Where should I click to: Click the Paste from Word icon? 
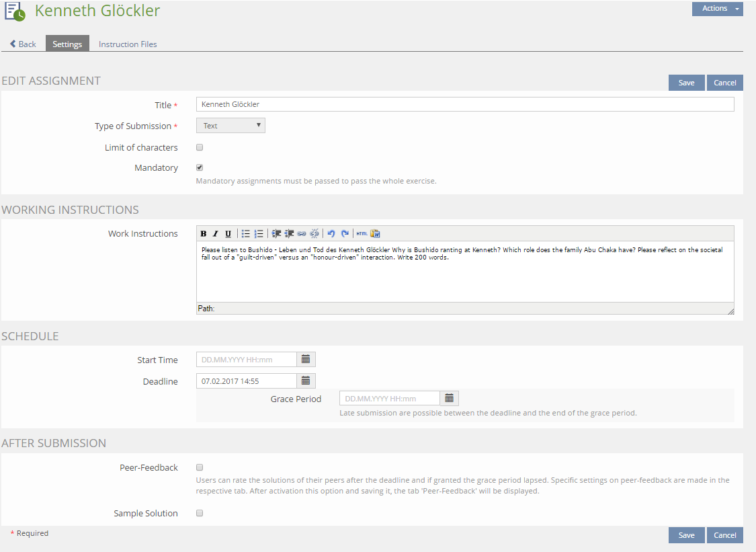(x=375, y=234)
